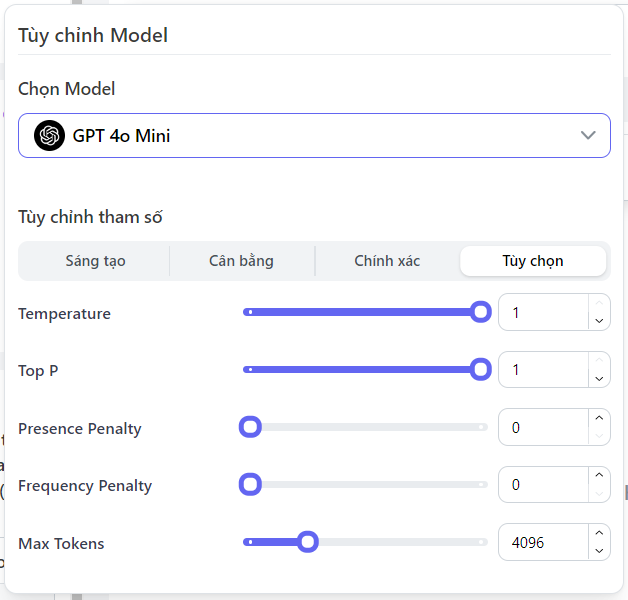Decrease Top P using the down arrow
Viewport: 628px width, 600px height.
click(598, 379)
